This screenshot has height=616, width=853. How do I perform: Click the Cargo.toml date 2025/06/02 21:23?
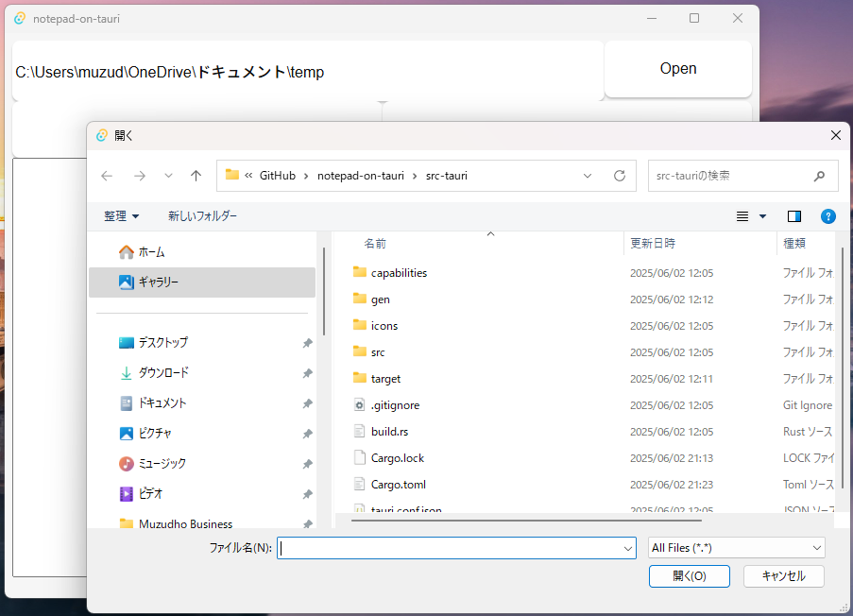tap(672, 485)
